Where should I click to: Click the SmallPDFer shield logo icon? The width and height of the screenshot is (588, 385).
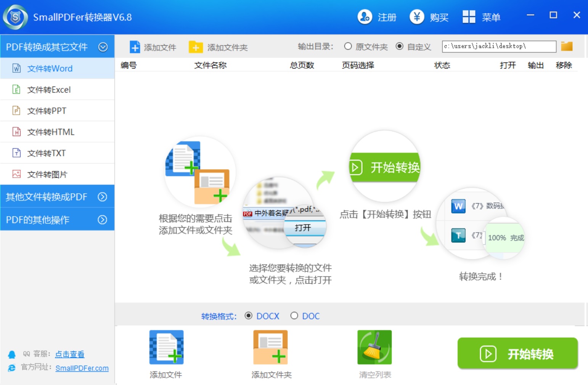pyautogui.click(x=15, y=17)
